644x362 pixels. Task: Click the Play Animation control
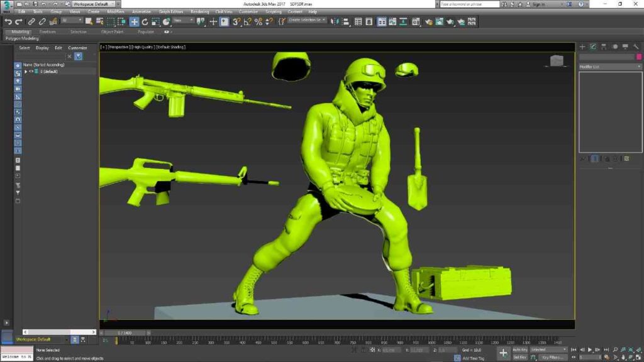tap(590, 350)
